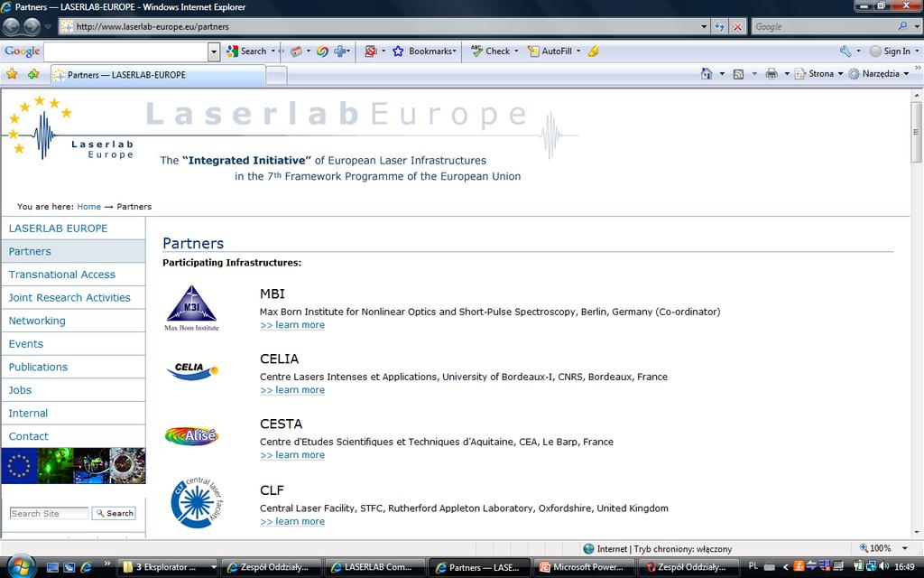Click the Refresh icon beside address bar
The image size is (924, 578).
719,26
